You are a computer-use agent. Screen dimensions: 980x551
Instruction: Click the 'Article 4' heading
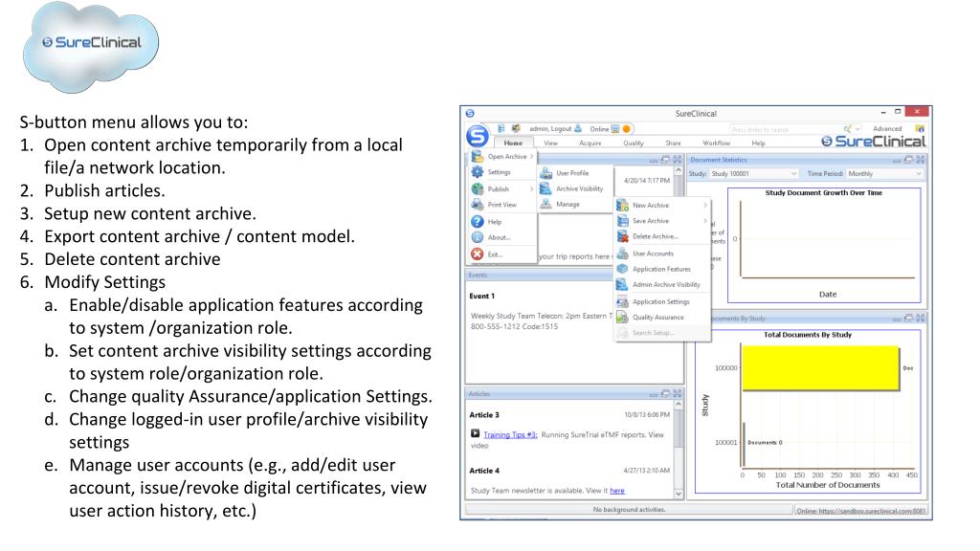point(484,471)
